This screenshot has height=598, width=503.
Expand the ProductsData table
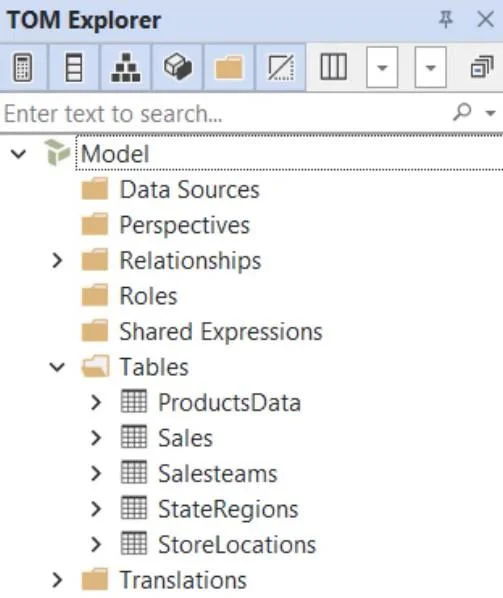[96, 402]
